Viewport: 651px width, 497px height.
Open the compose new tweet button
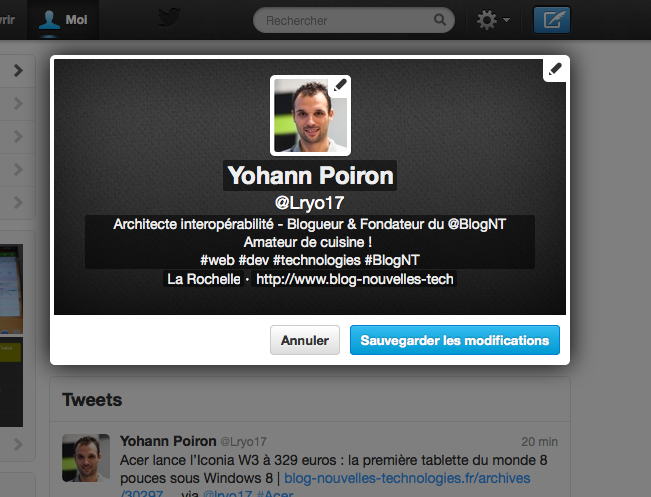[x=552, y=20]
